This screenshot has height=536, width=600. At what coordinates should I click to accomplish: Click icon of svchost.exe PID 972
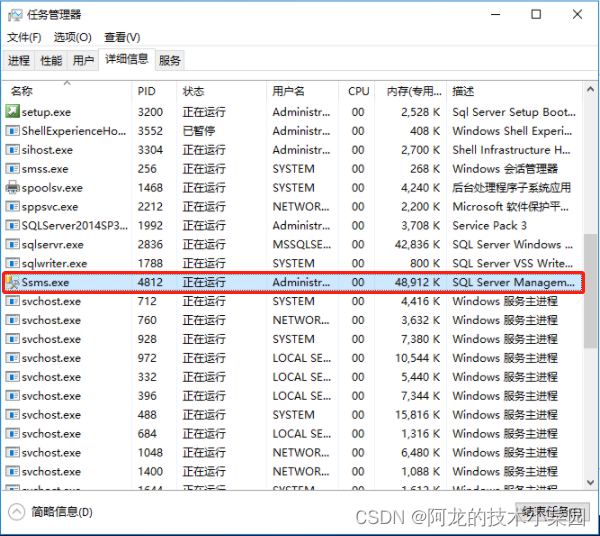click(x=12, y=358)
